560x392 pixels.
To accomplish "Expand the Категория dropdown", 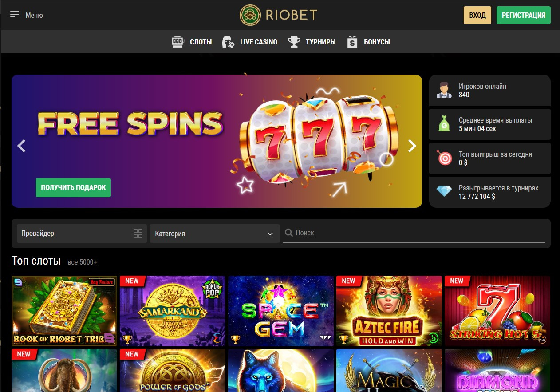I will (215, 234).
